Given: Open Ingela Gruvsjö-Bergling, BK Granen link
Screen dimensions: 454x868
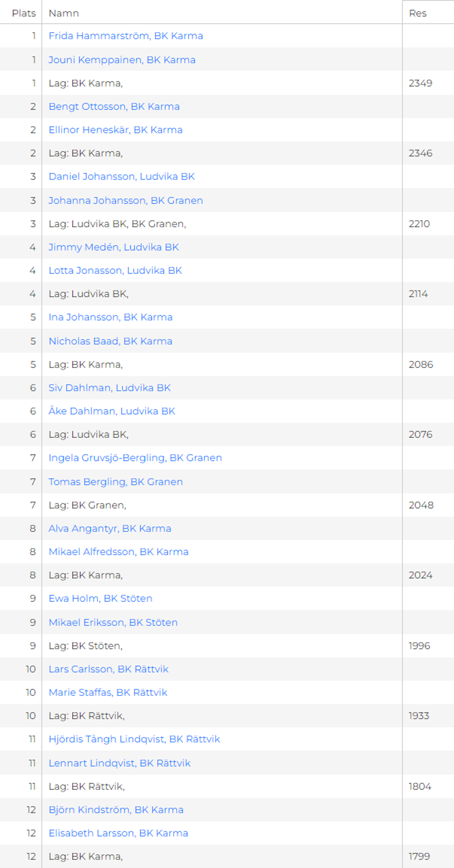Looking at the screenshot, I should coord(135,458).
